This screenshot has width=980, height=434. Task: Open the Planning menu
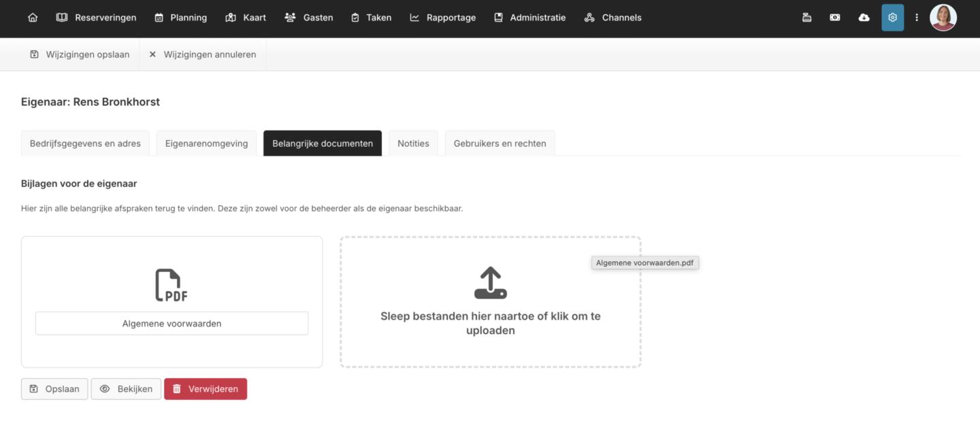click(x=180, y=18)
